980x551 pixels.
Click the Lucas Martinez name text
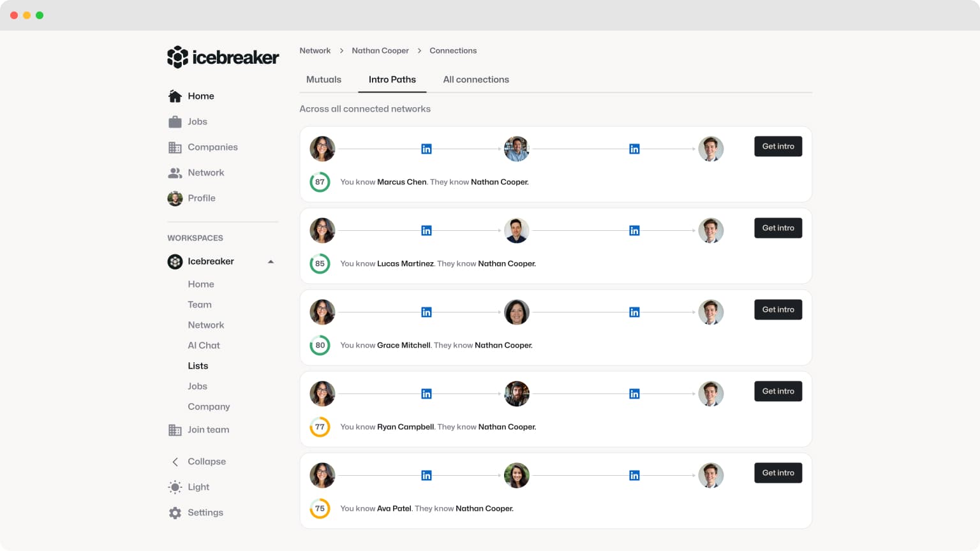(406, 264)
